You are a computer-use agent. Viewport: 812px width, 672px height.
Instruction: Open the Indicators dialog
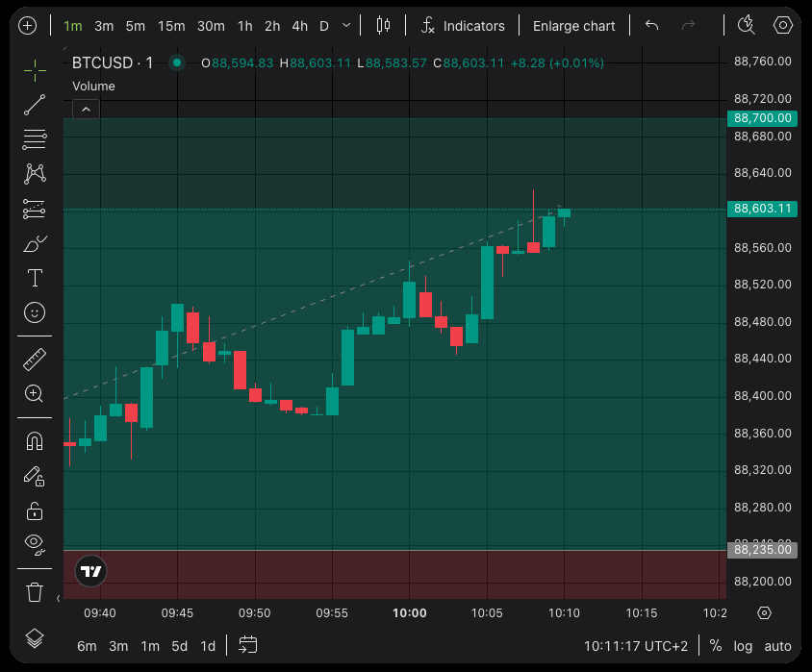click(463, 26)
